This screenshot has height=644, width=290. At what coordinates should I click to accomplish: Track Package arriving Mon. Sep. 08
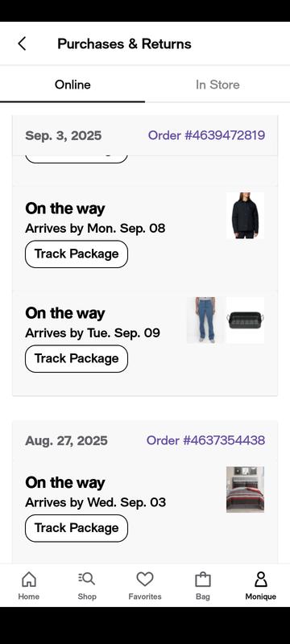click(x=77, y=254)
